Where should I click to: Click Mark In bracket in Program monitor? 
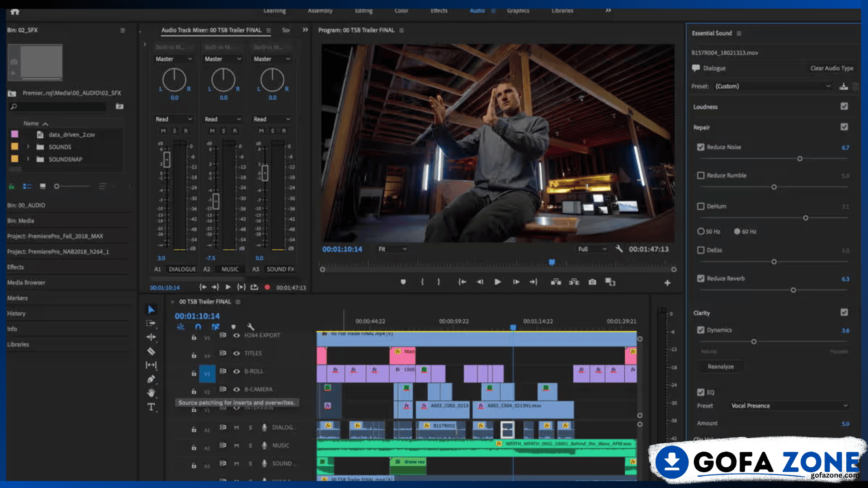422,282
